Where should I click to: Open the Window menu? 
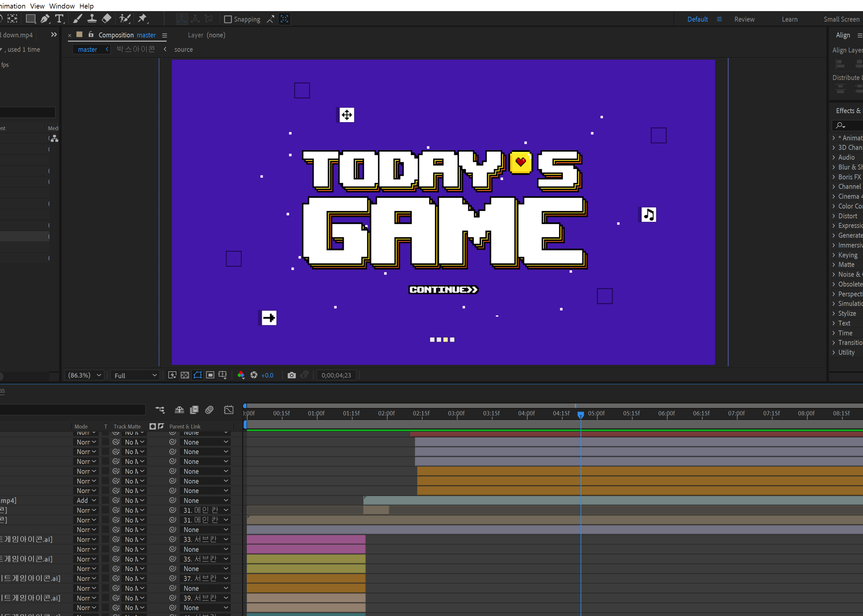point(62,6)
